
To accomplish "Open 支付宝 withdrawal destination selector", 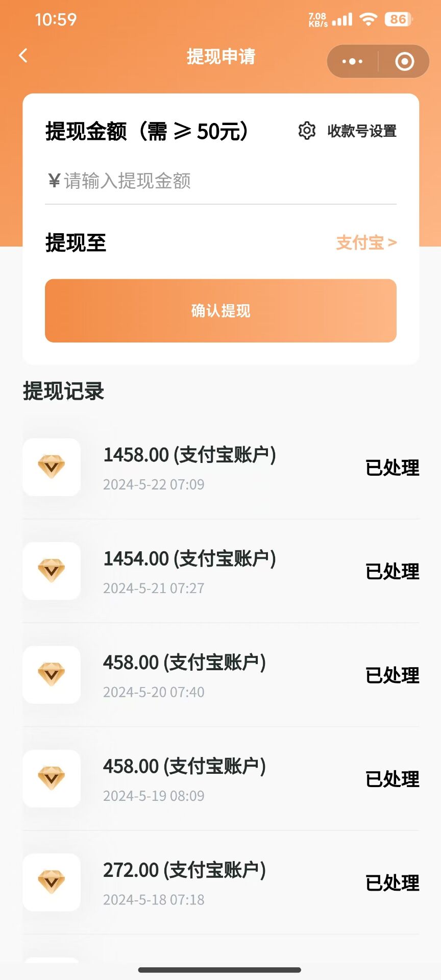I will (x=366, y=242).
